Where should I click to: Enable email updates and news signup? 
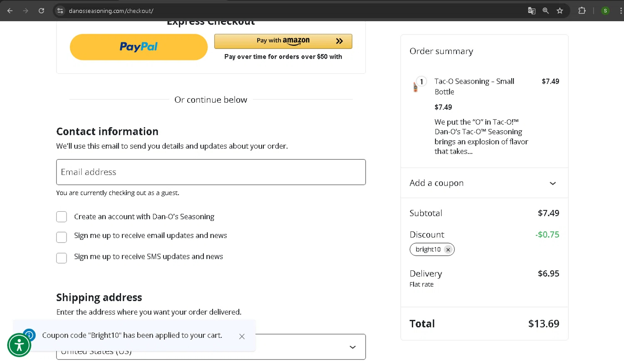62,237
